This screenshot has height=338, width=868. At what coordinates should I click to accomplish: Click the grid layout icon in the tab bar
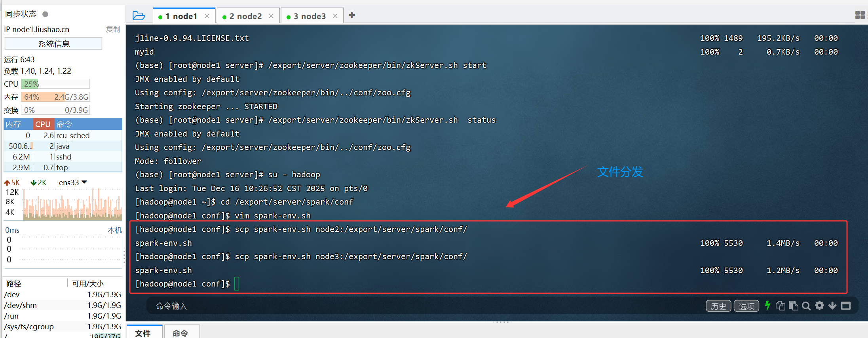860,15
